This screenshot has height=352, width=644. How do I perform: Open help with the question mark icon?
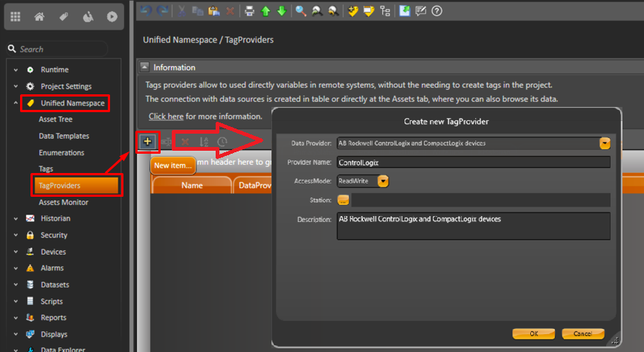pos(437,10)
